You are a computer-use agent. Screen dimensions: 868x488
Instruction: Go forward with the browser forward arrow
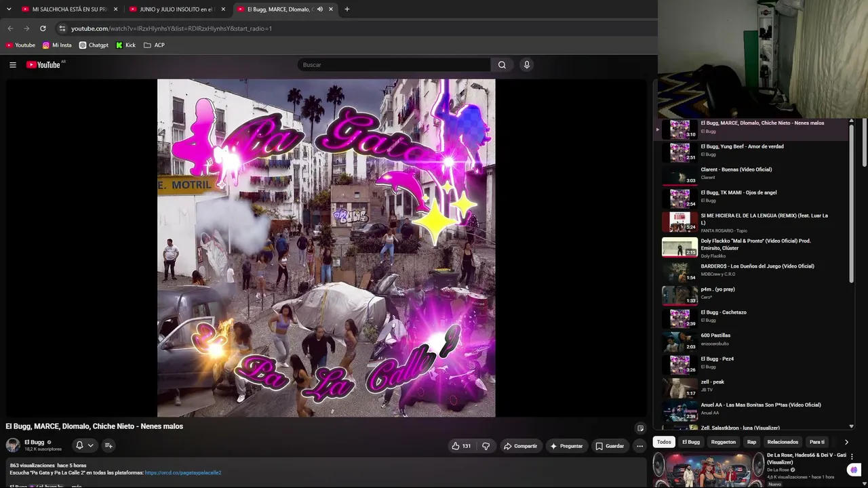(x=26, y=28)
